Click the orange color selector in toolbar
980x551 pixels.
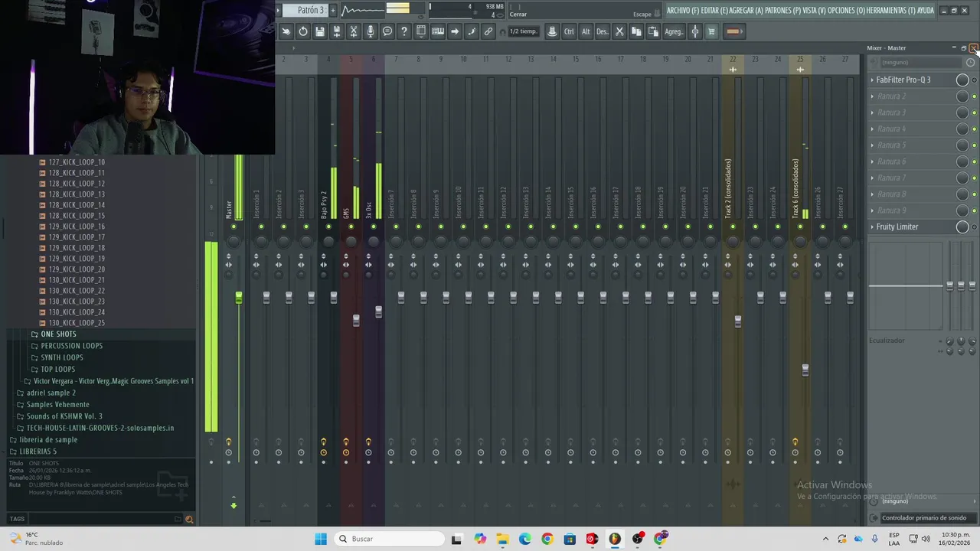[x=733, y=31]
